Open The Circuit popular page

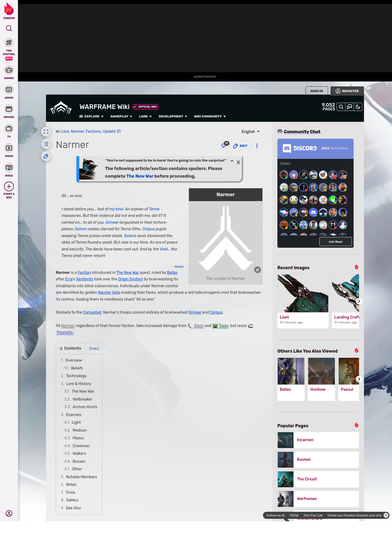[318, 479]
